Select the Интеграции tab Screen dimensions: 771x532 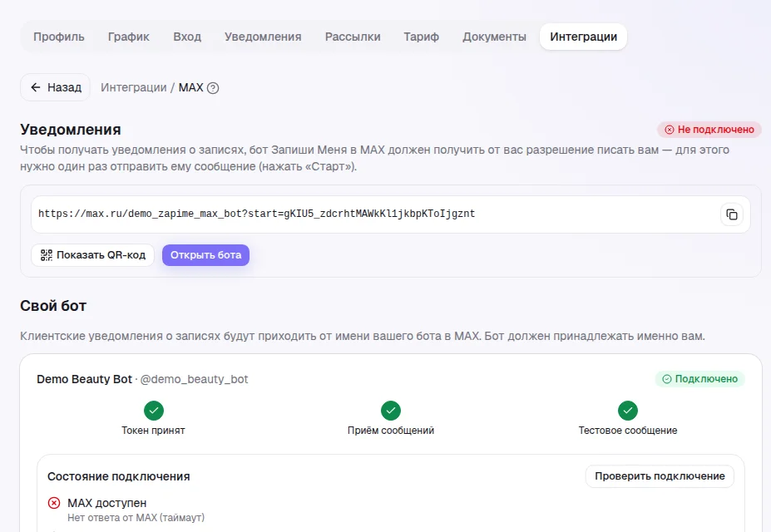583,37
